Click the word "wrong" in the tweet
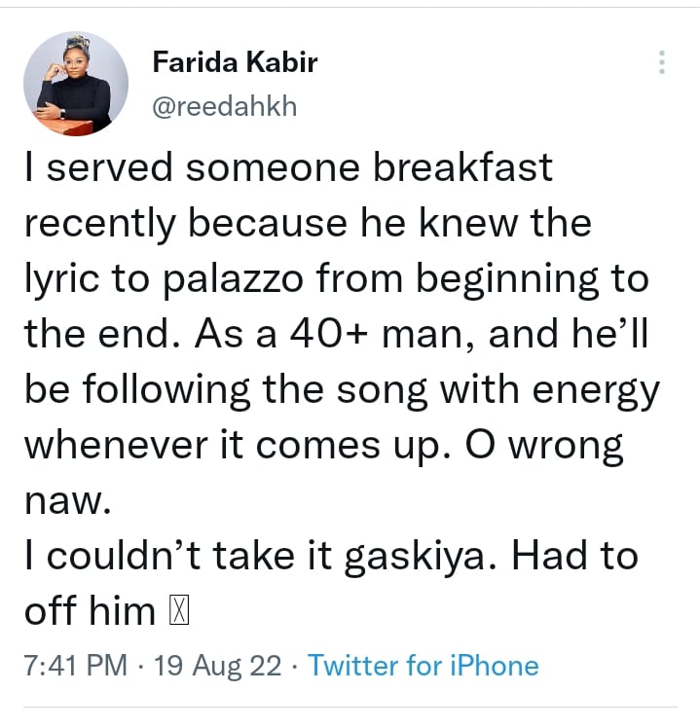 pos(572,447)
